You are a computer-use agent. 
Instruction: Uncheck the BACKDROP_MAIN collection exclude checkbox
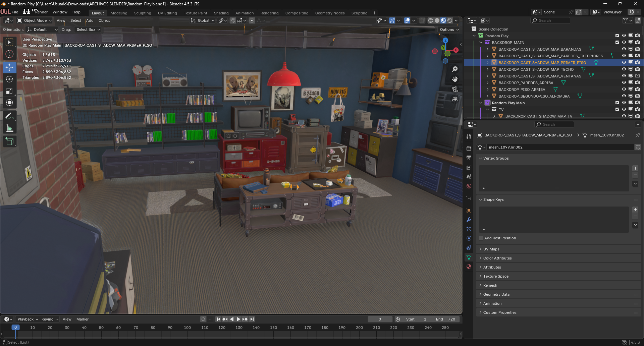click(617, 42)
